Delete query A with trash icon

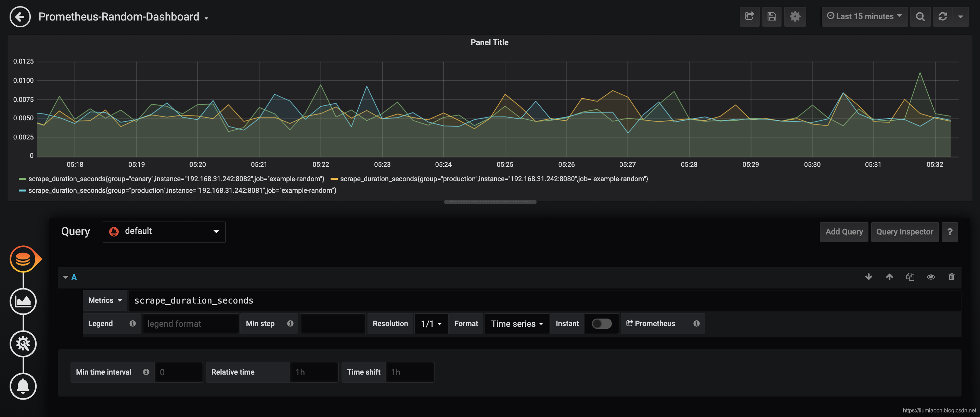[x=952, y=277]
